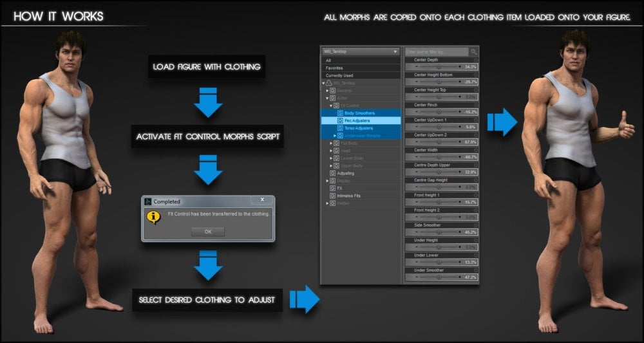The height and width of the screenshot is (343, 644).
Task: Select the Currently Used filter row
Action: click(x=361, y=75)
